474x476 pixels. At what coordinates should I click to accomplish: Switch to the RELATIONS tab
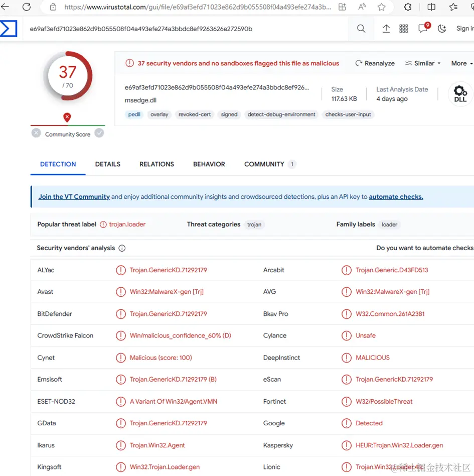[x=157, y=164]
